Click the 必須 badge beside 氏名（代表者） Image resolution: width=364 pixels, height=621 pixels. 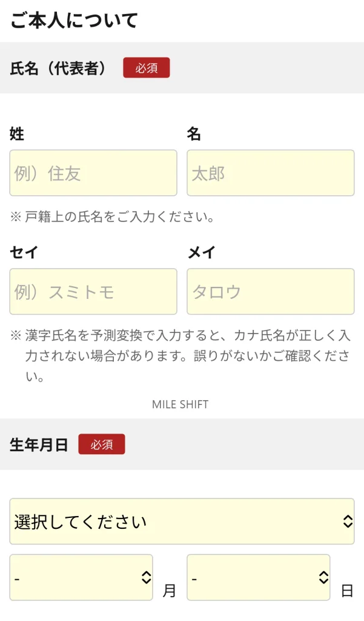[x=147, y=68]
